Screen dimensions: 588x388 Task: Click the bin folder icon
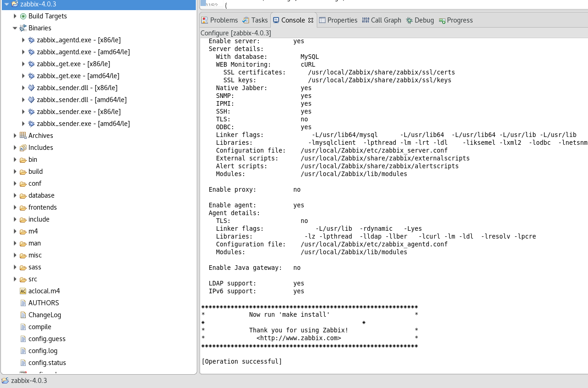(x=23, y=160)
